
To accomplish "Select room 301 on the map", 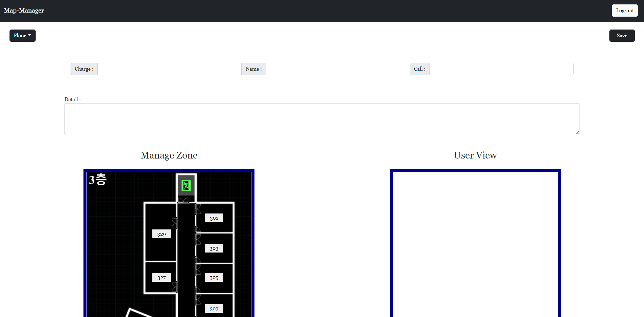I will (x=214, y=218).
